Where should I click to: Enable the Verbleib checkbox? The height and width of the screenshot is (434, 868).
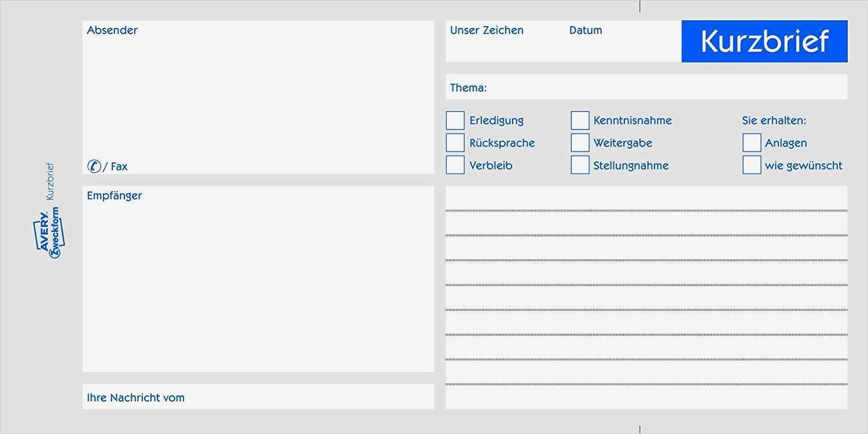tap(455, 165)
